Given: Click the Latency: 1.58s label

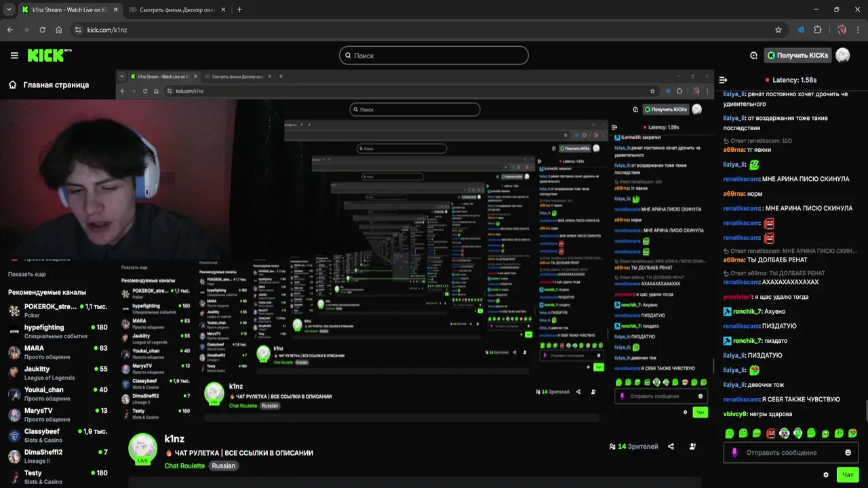Looking at the screenshot, I should [794, 80].
